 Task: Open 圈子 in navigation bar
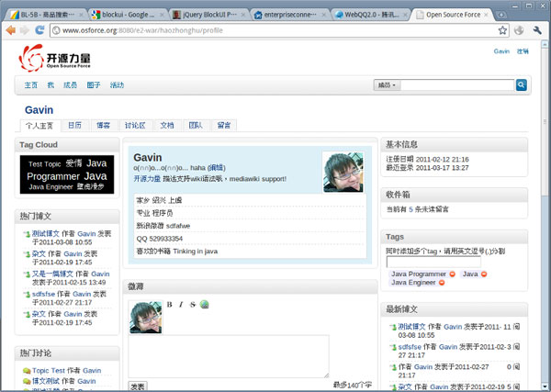click(x=94, y=85)
